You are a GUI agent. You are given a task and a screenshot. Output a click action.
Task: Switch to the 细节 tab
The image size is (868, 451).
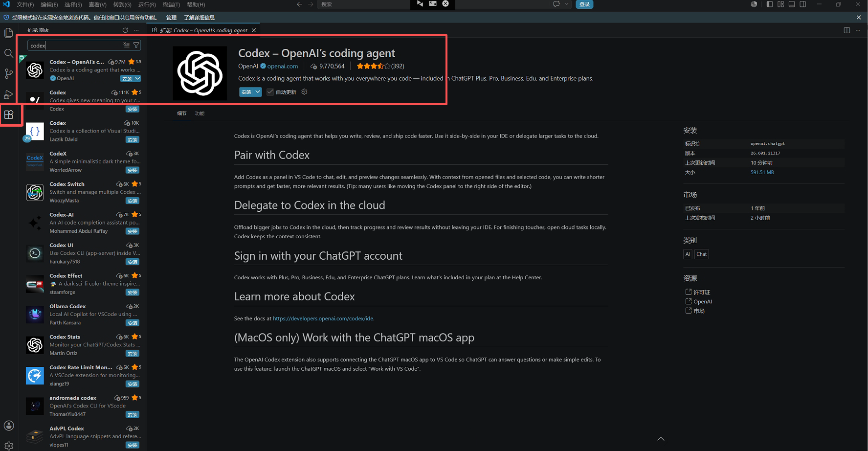pos(182,113)
